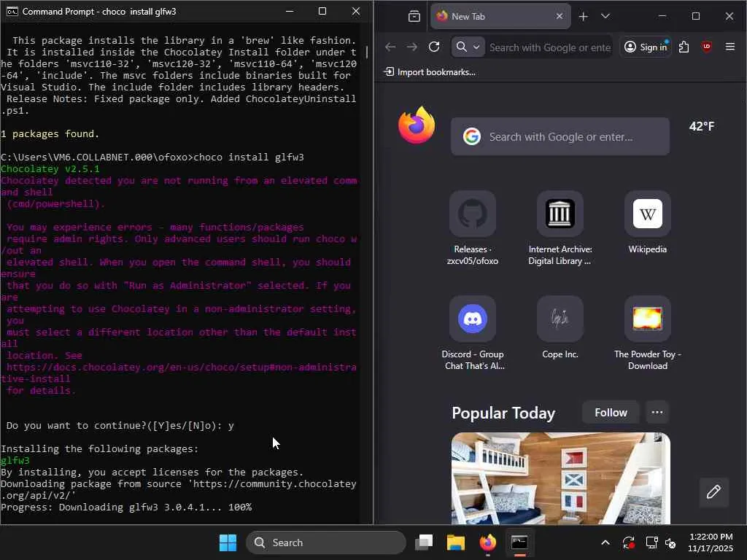Go forward in Firefox history
Image resolution: width=747 pixels, height=560 pixels.
(x=412, y=47)
